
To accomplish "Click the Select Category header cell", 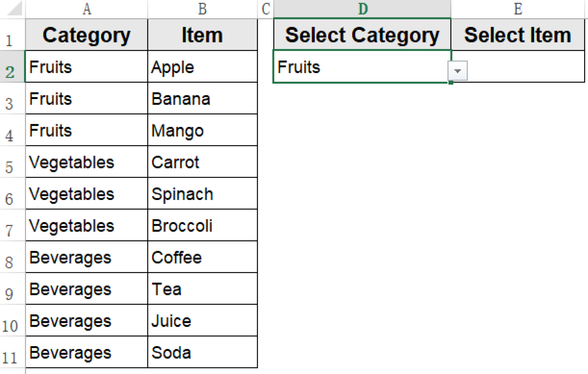I will pyautogui.click(x=363, y=34).
